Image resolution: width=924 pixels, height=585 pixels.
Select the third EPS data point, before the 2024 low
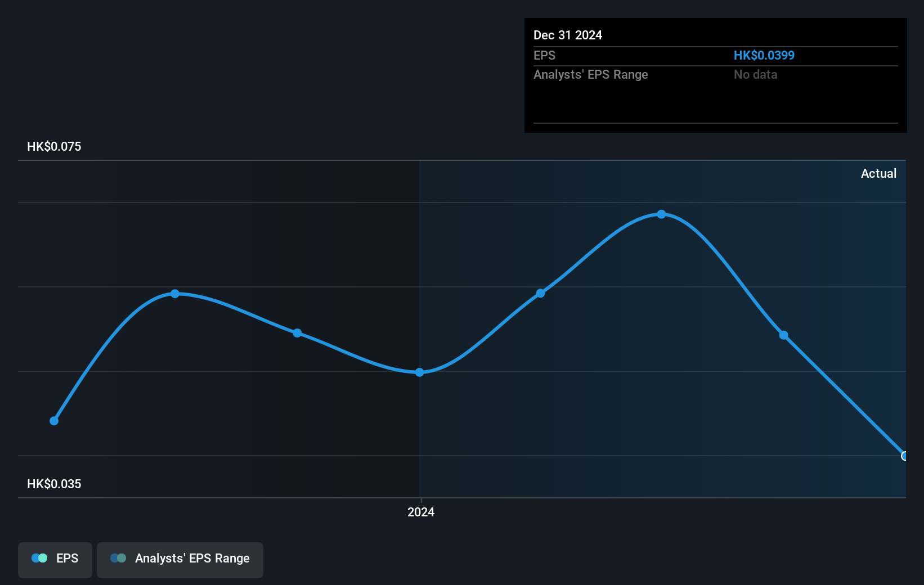tap(297, 333)
